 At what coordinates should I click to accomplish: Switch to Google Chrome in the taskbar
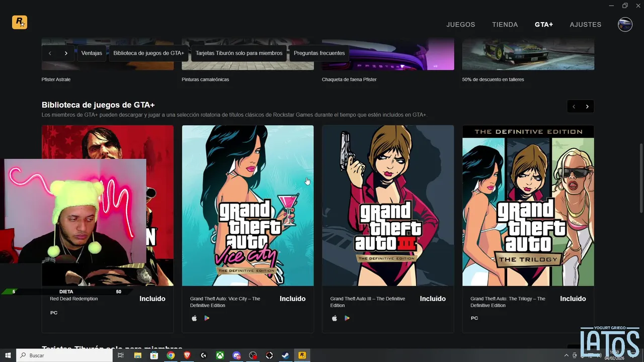pos(171,355)
